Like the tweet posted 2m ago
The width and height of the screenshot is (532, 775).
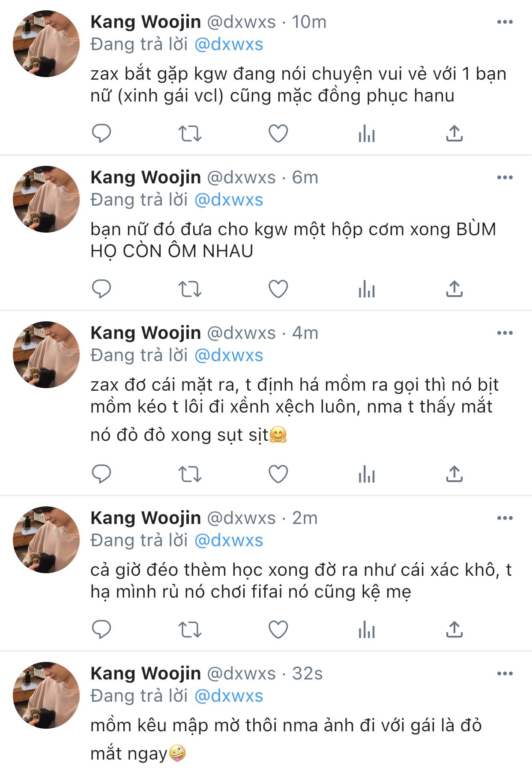(x=278, y=630)
